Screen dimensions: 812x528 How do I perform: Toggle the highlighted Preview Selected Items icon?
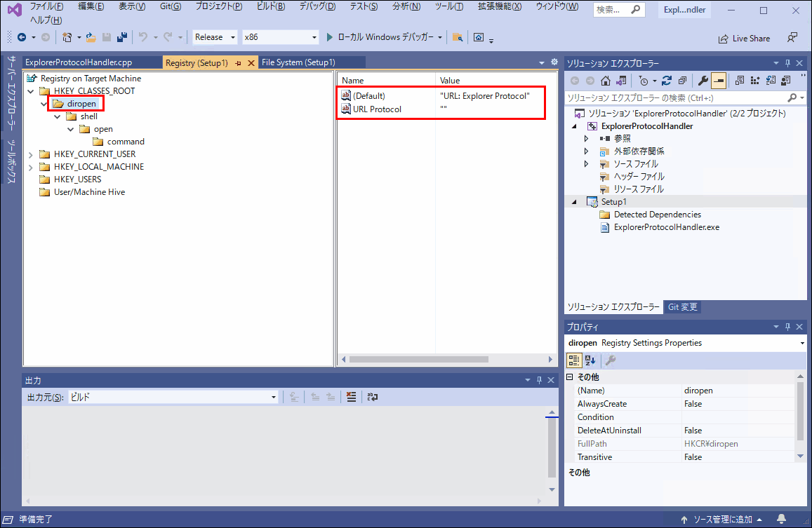719,81
